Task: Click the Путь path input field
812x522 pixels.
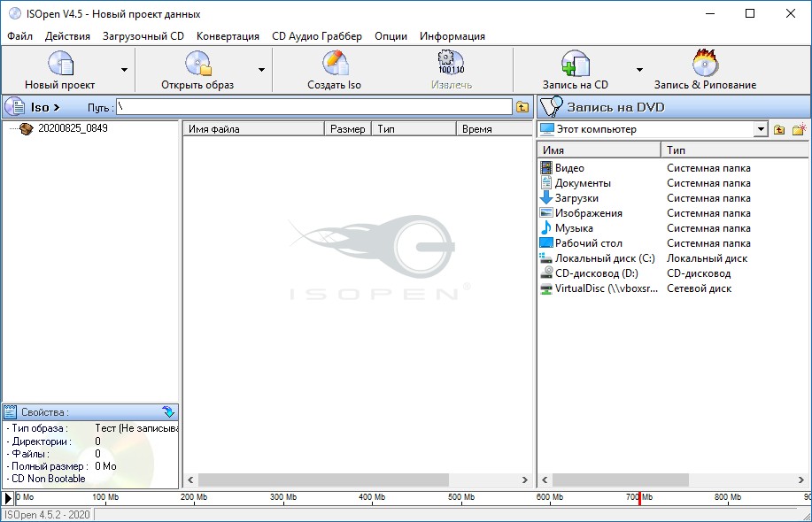Action: pos(313,107)
